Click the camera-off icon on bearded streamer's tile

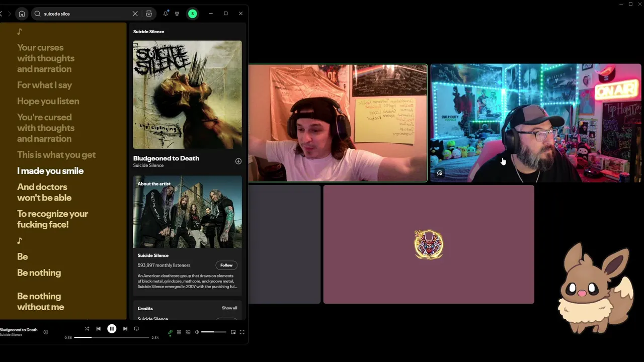click(440, 173)
